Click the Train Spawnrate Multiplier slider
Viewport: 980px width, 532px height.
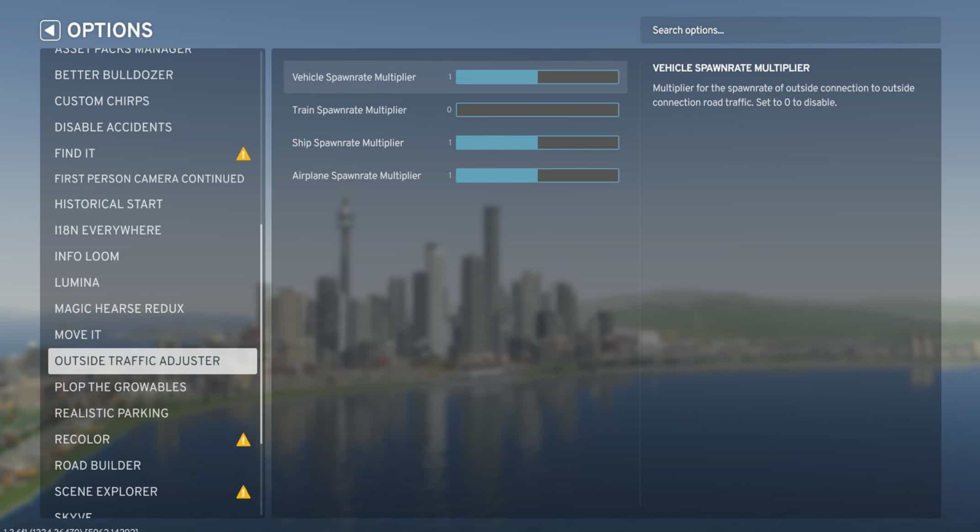[537, 110]
